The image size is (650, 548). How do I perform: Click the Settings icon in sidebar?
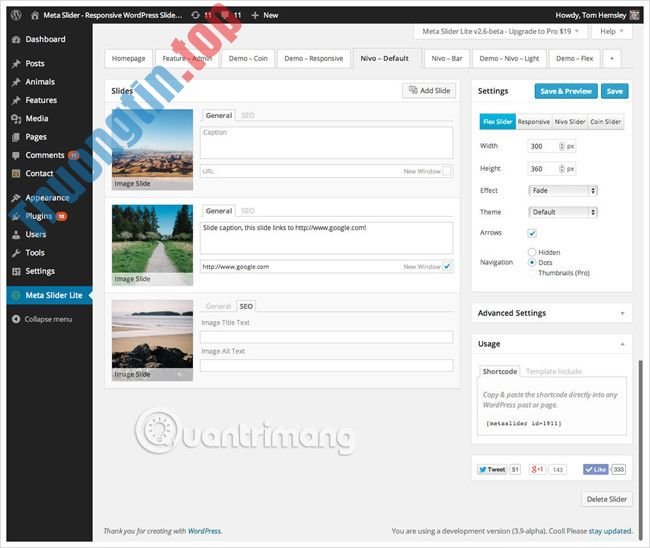pos(16,272)
